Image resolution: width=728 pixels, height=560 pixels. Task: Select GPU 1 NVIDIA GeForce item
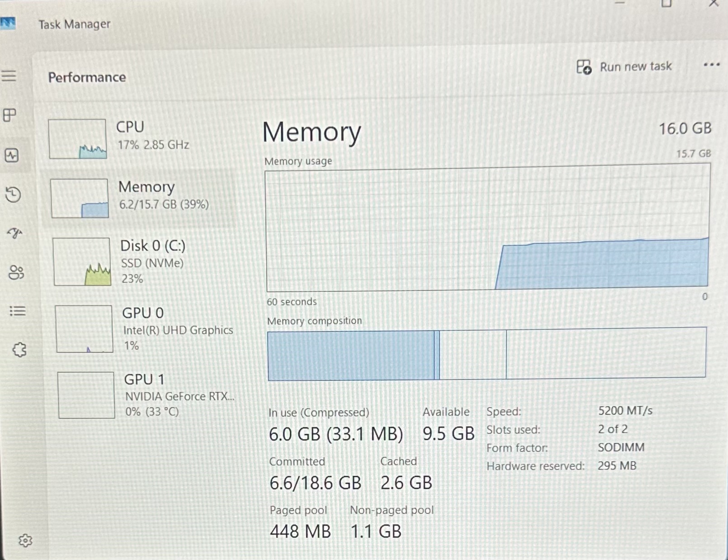tap(147, 395)
